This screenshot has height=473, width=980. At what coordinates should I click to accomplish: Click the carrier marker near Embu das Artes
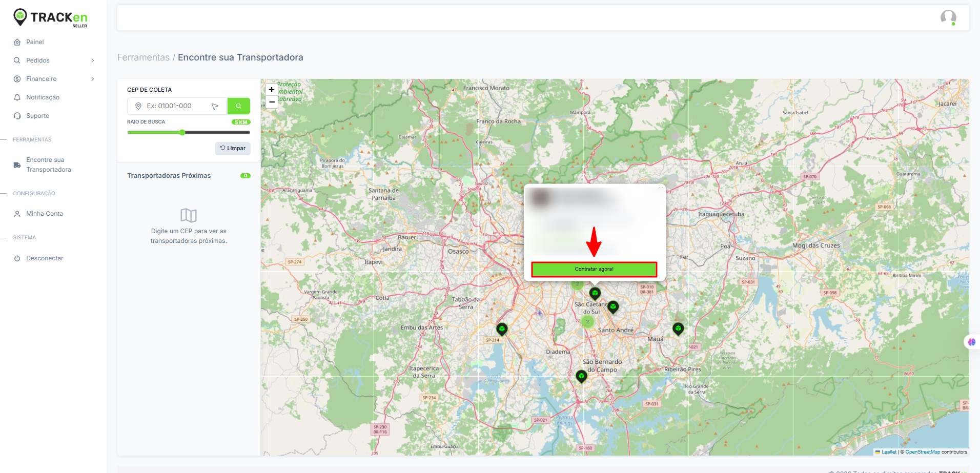pos(502,328)
